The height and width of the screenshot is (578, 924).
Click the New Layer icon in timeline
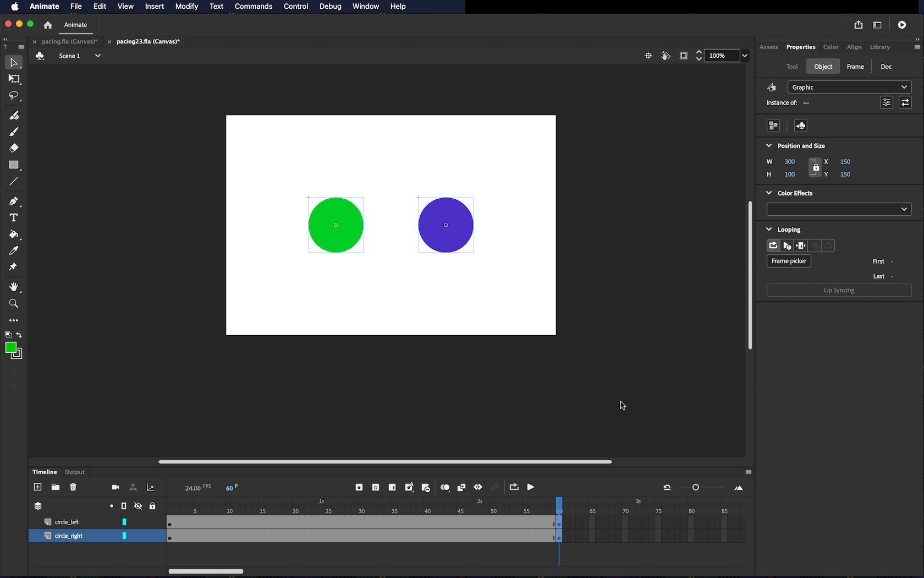click(x=37, y=487)
